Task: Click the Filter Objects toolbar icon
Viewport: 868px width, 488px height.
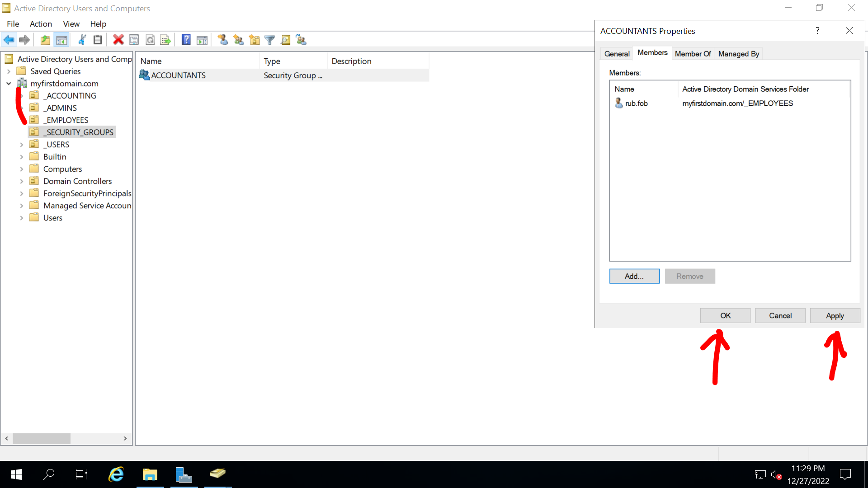Action: click(270, 39)
